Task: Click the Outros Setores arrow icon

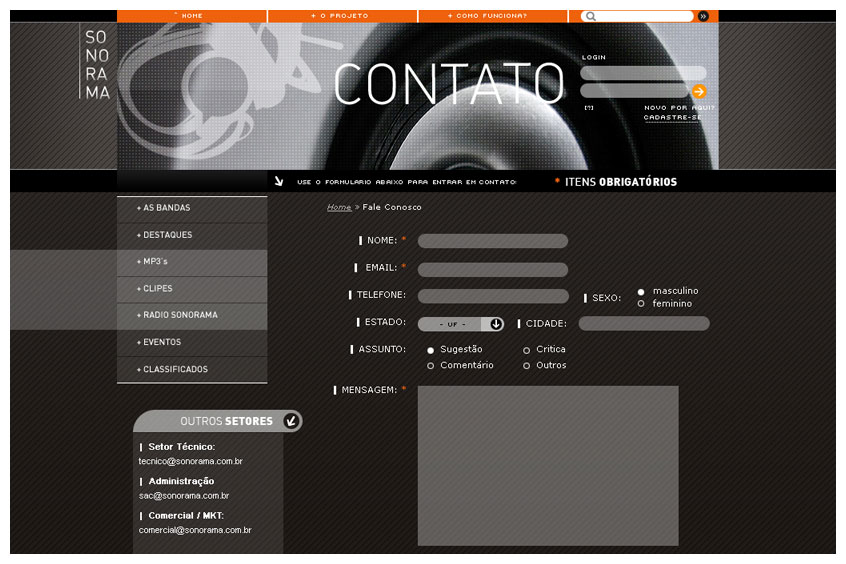Action: (x=291, y=420)
